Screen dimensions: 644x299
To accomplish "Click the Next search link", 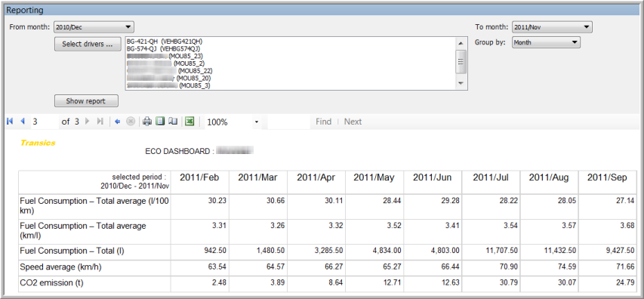I will [353, 122].
